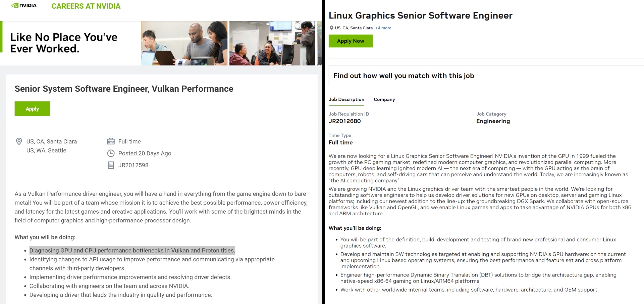Expand the +4 more locations link

pos(383,28)
